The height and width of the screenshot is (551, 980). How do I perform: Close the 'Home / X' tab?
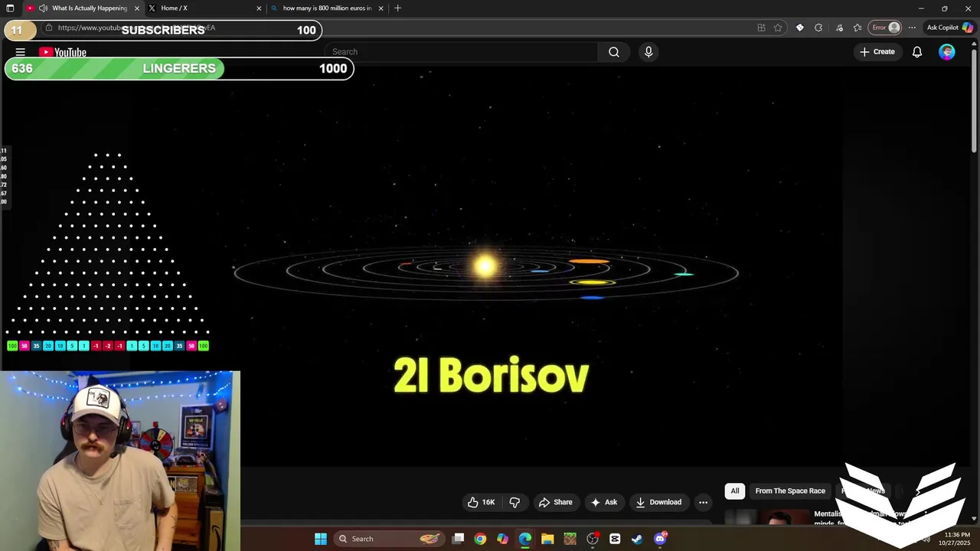(259, 8)
